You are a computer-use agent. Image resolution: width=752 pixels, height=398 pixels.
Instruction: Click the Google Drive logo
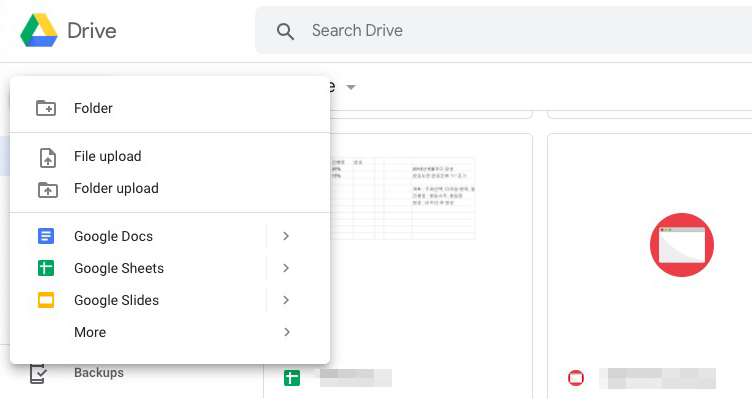point(39,30)
